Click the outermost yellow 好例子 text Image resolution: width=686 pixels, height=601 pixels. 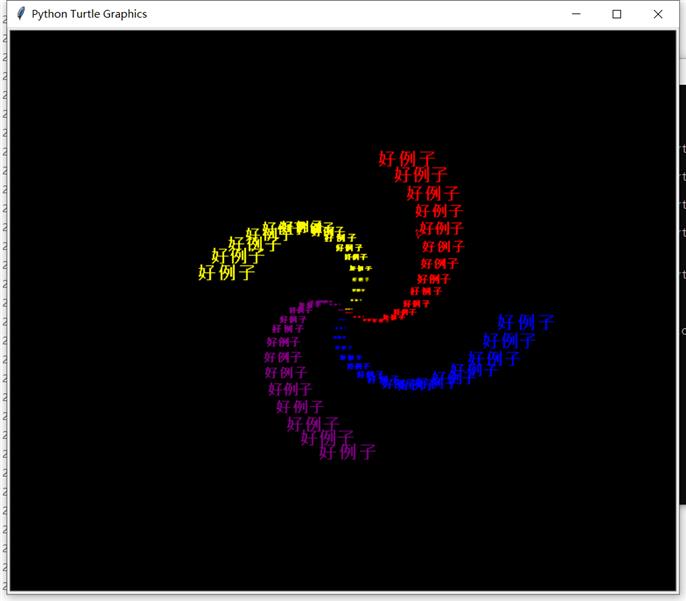(227, 272)
